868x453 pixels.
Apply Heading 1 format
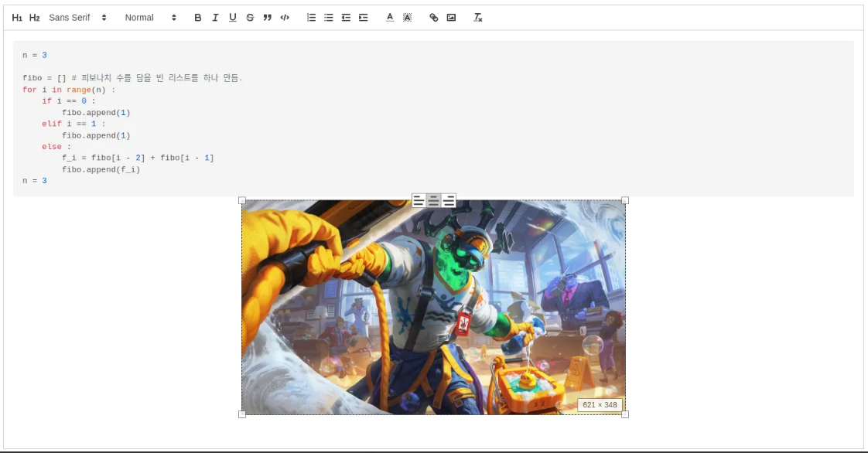17,18
